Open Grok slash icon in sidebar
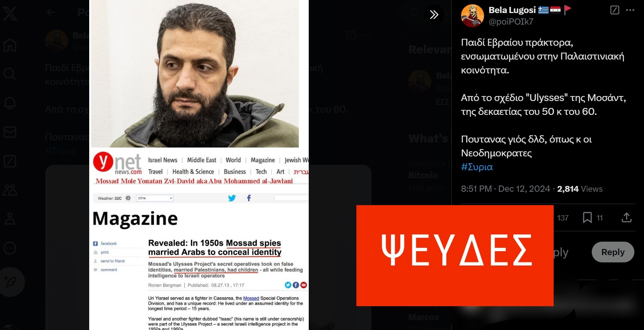 (x=10, y=161)
